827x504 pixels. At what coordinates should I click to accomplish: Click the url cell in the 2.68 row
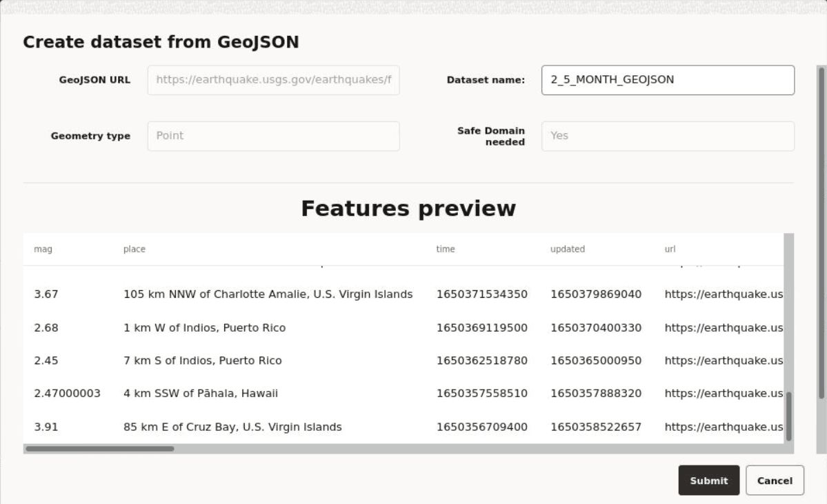click(x=724, y=328)
